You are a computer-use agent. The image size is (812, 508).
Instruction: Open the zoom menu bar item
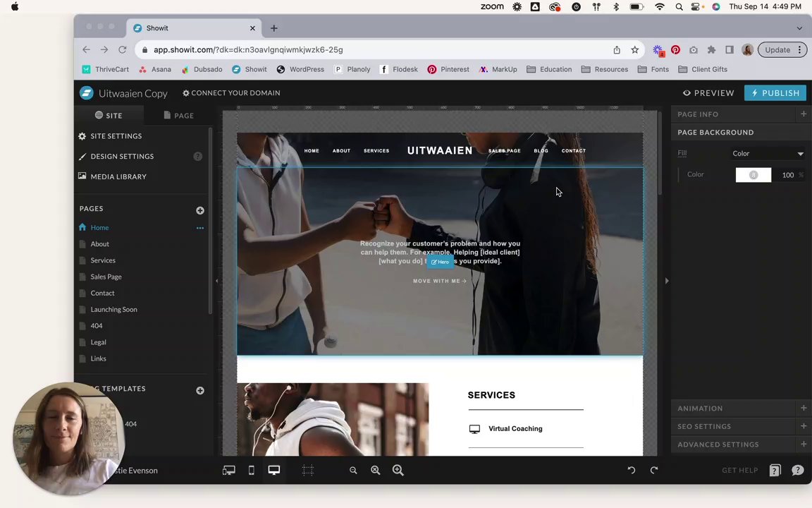pyautogui.click(x=492, y=7)
